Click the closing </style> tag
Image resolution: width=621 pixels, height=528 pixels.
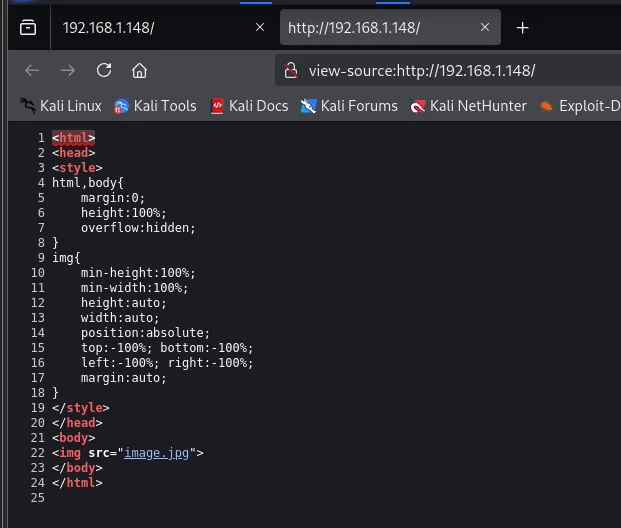[81, 408]
